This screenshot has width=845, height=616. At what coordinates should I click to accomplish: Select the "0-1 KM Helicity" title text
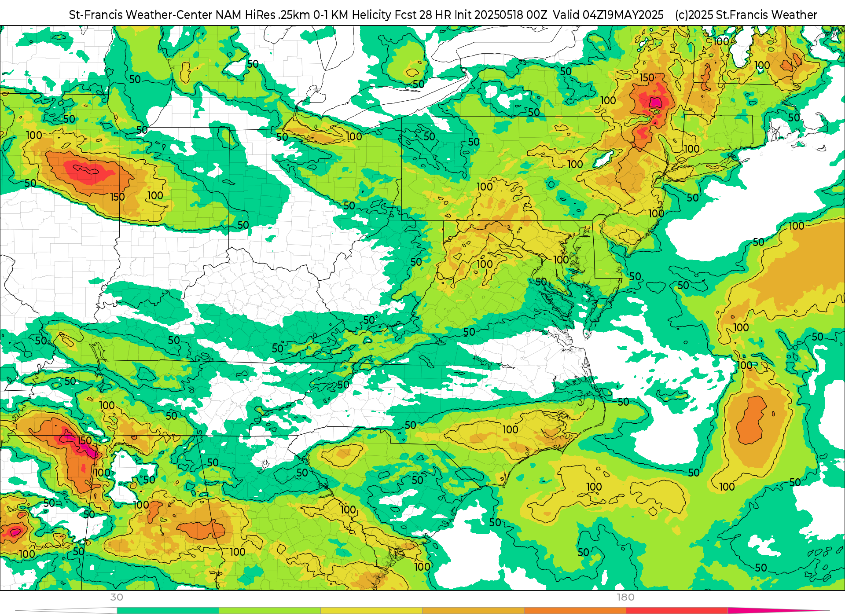click(x=353, y=15)
